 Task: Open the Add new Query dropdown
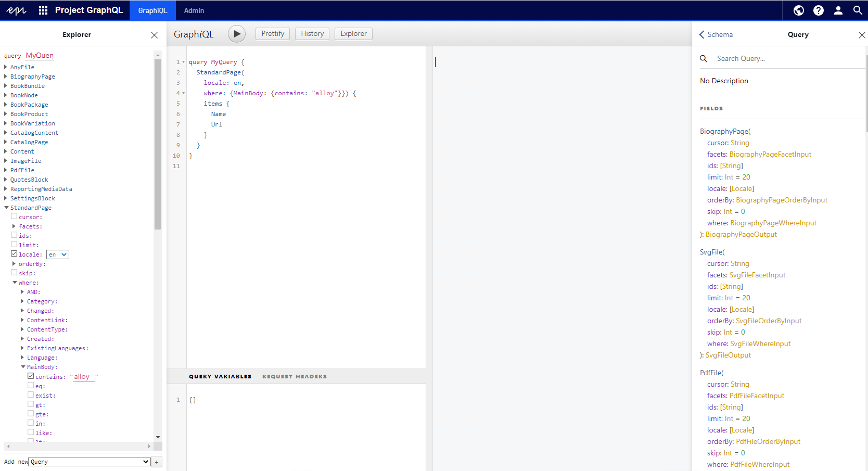[x=90, y=462]
